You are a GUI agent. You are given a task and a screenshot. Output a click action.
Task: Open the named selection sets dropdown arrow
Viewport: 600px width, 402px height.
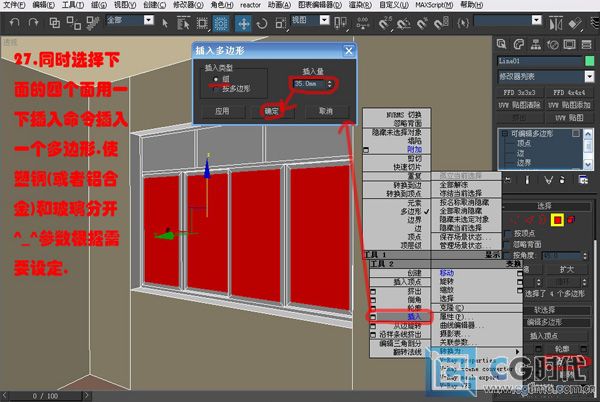536,20
